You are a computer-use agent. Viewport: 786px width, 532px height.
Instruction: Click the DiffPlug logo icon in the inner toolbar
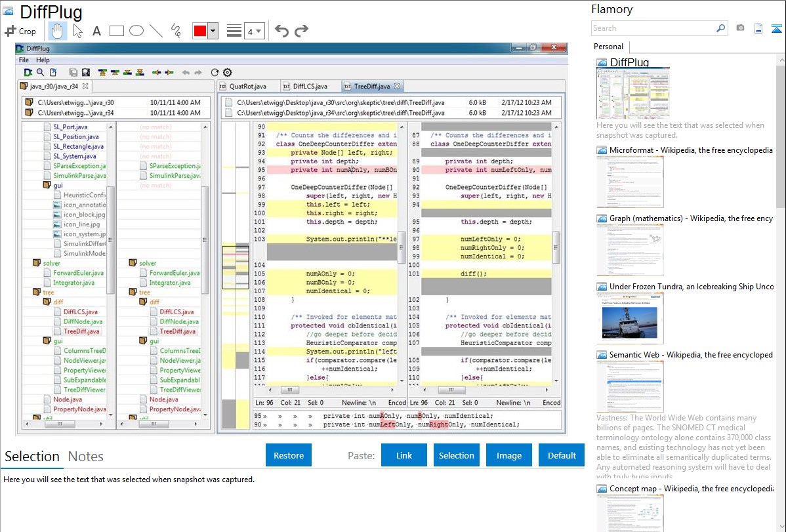(28, 73)
